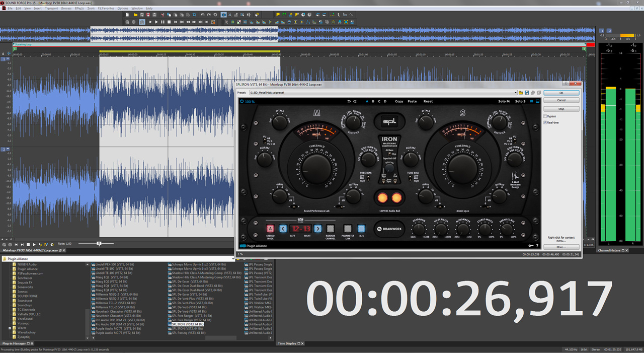The height and width of the screenshot is (353, 644).
Task: Click the New file icon in main toolbar
Action: click(x=127, y=15)
